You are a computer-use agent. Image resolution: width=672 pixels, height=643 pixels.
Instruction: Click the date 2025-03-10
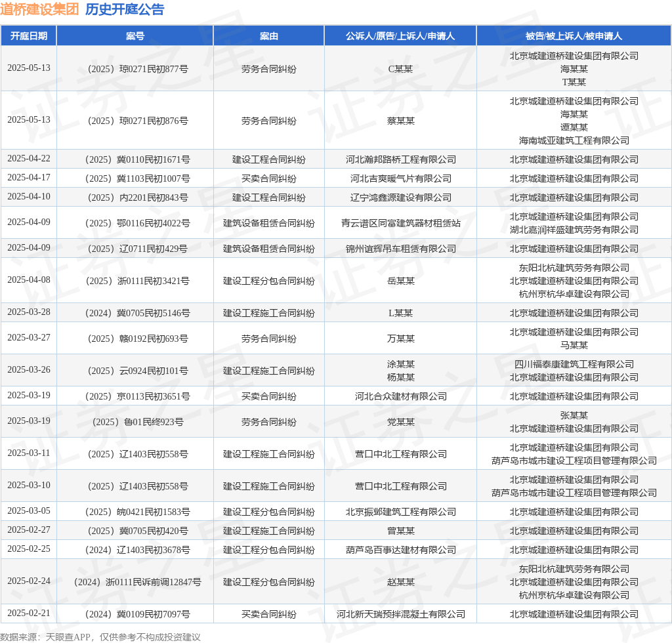(29, 486)
